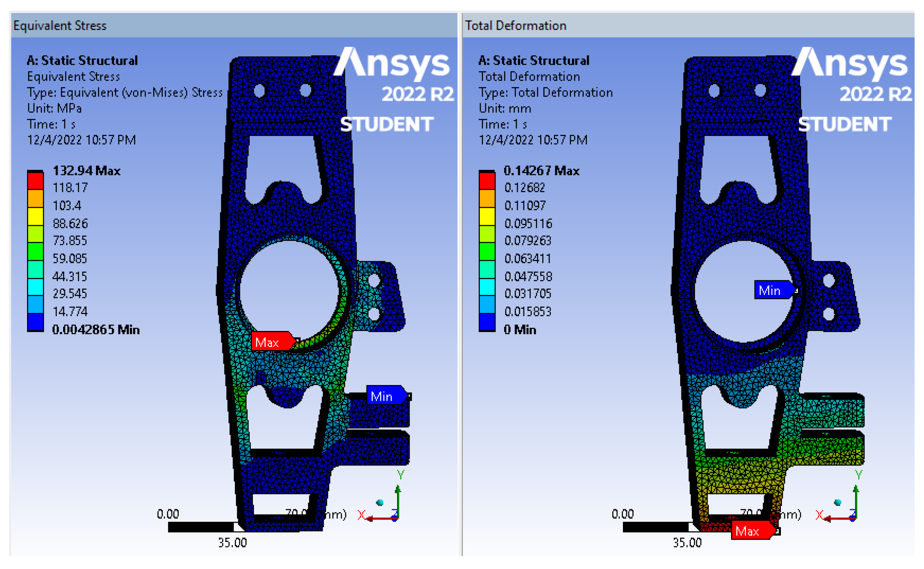Click the 'Type: Total Deformation' legend text
The width and height of the screenshot is (924, 569).
tap(545, 93)
